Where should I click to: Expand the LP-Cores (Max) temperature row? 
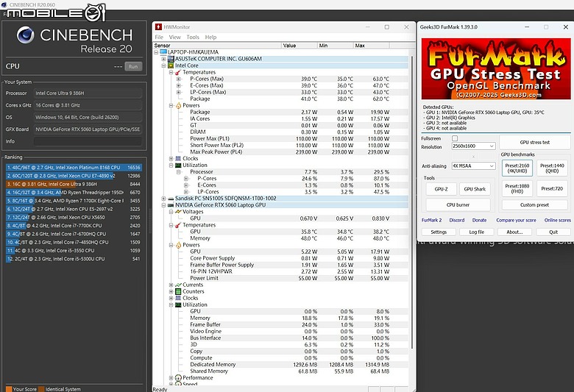[179, 92]
